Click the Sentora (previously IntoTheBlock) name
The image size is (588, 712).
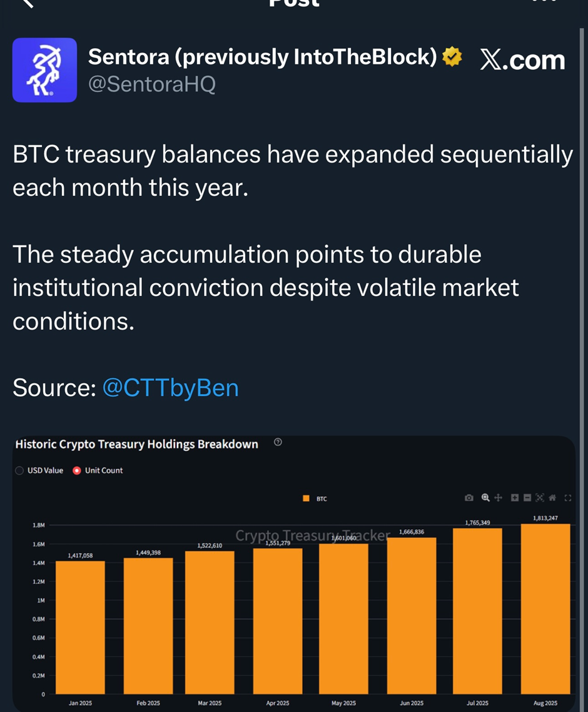point(262,57)
